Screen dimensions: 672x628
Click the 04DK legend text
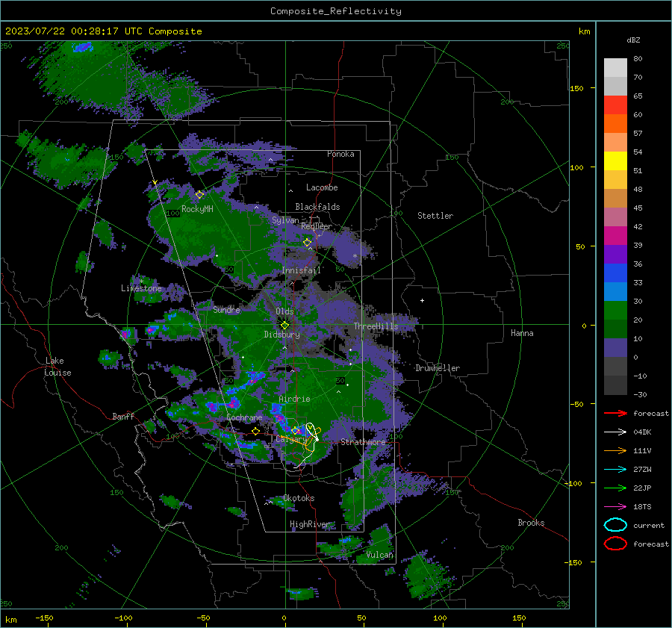(x=642, y=432)
